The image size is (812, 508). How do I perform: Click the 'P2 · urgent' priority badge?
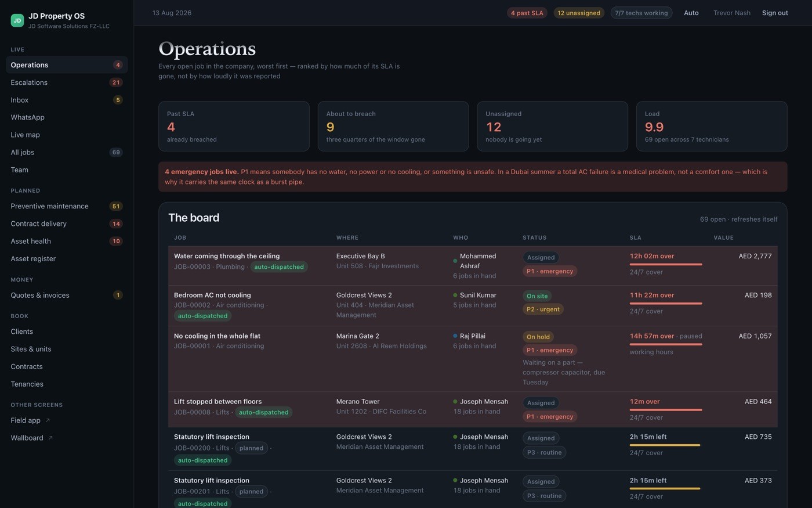543,309
